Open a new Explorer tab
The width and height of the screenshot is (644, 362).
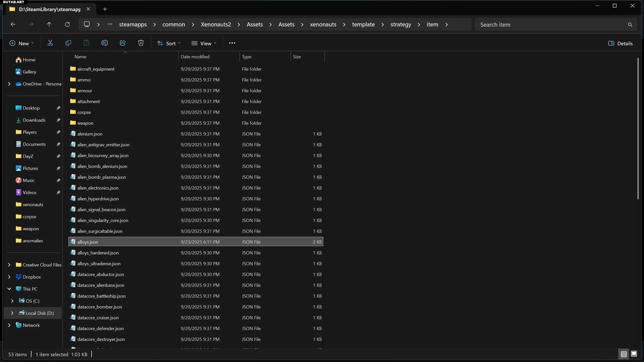(105, 9)
